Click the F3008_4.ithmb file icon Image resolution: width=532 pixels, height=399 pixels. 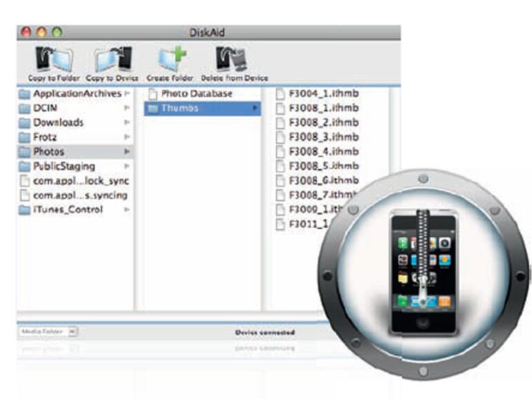pos(281,152)
